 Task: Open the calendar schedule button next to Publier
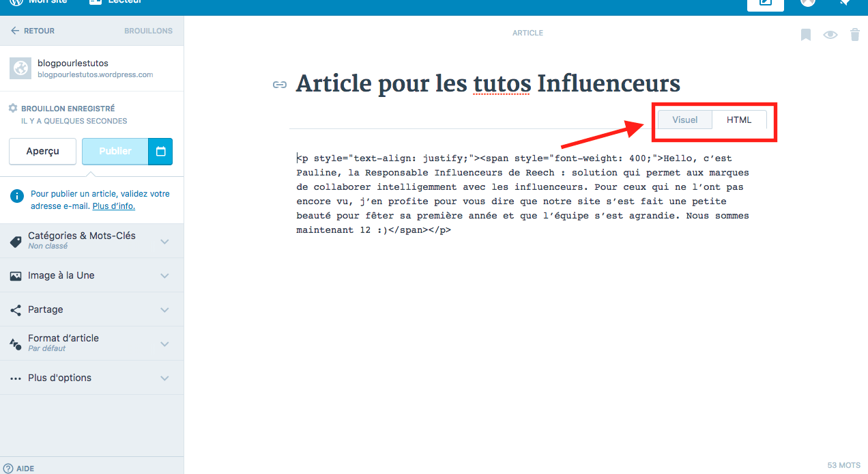(160, 152)
